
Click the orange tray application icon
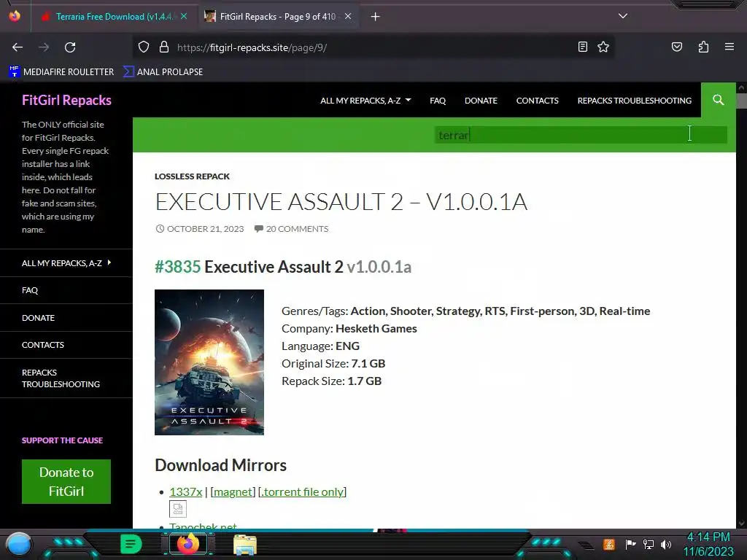pos(609,544)
